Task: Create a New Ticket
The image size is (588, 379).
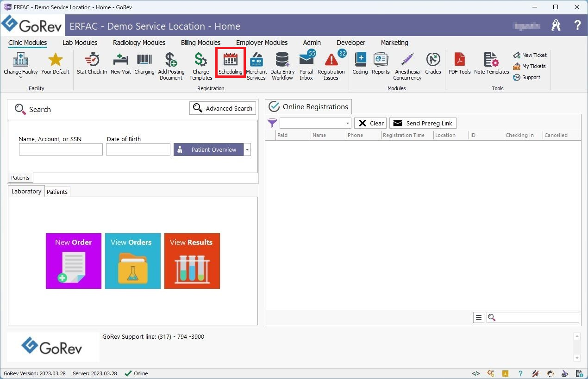Action: pos(530,55)
